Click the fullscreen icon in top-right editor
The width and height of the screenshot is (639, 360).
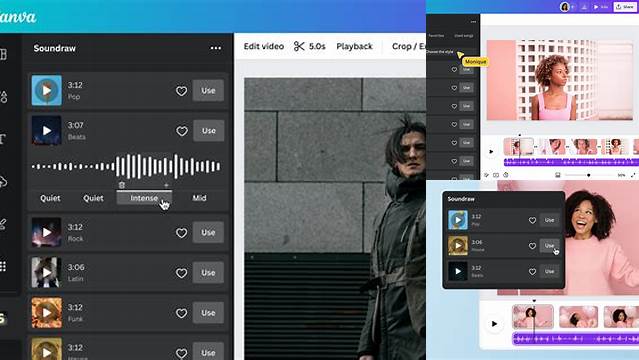[x=633, y=175]
